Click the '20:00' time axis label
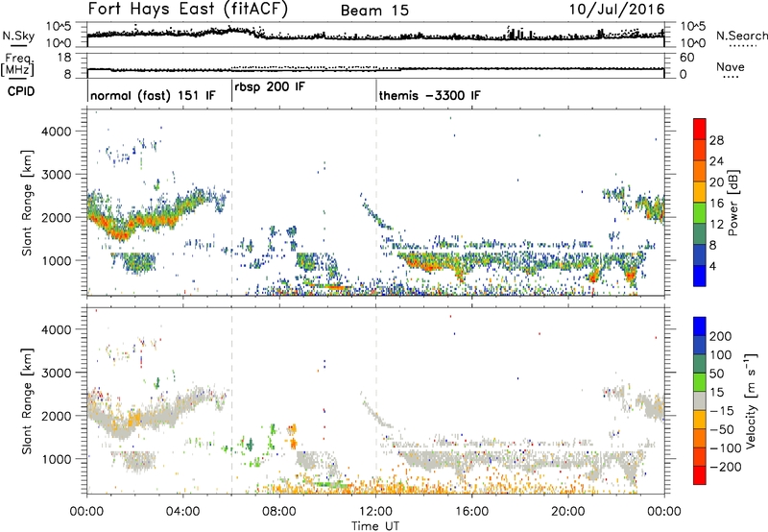This screenshot has height=532, width=768. click(x=567, y=512)
